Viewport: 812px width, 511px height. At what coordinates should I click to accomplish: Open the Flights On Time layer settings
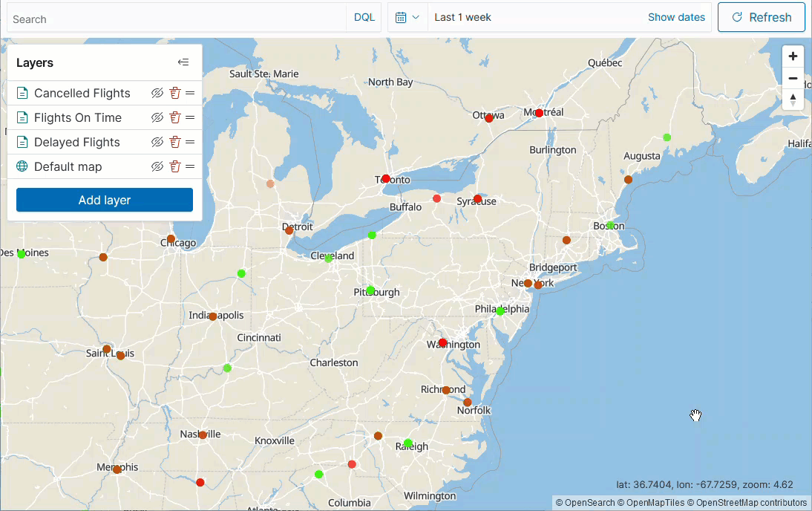tap(78, 117)
